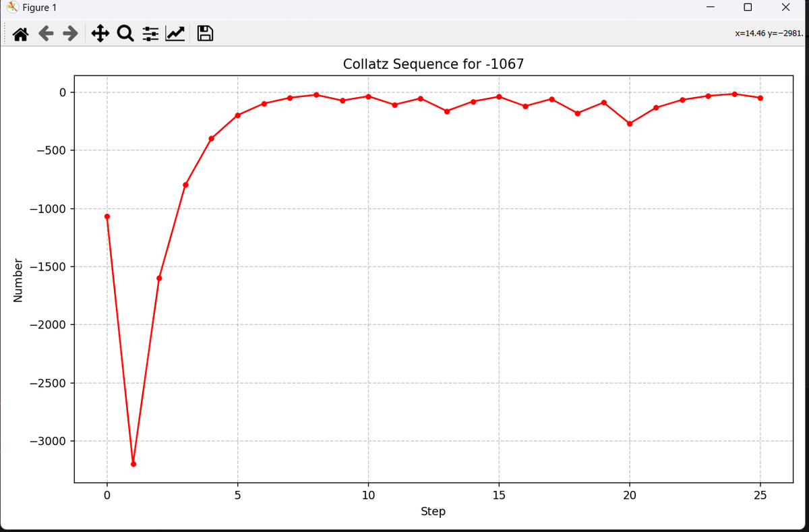The image size is (809, 532).
Task: Close the Figure 1 window
Action: point(785,7)
